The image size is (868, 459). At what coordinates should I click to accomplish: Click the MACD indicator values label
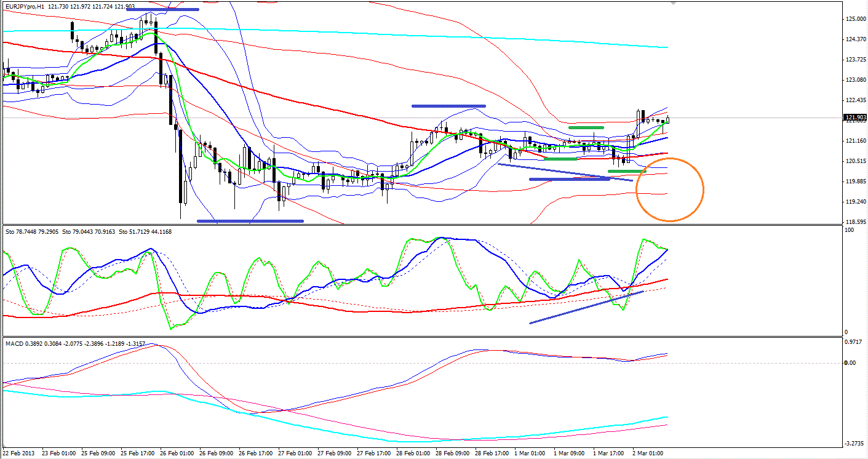[74, 344]
